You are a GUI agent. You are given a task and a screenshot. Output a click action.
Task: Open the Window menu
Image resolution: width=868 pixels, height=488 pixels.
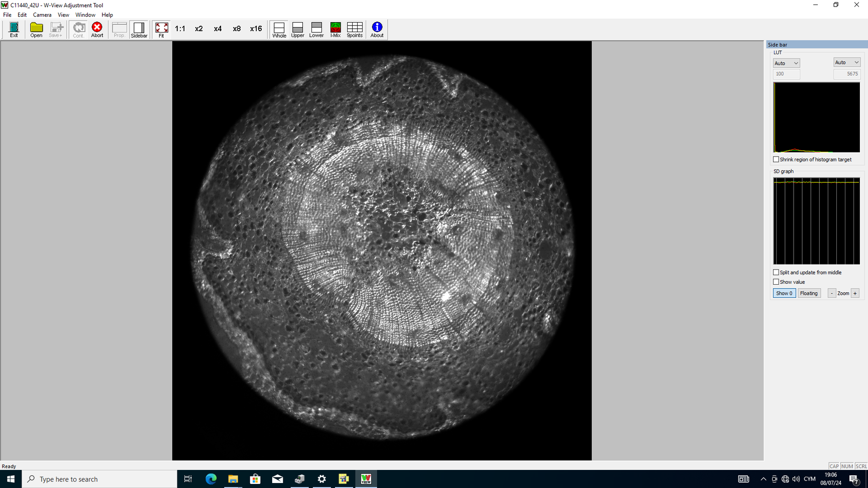[85, 15]
